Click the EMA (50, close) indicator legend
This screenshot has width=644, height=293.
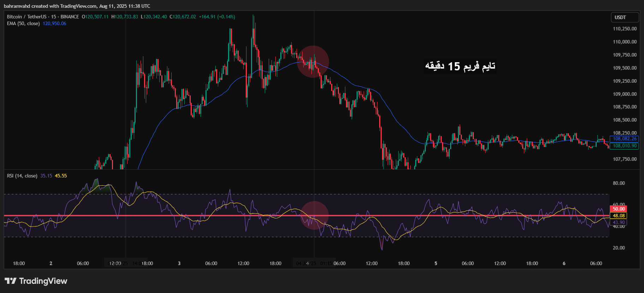(23, 23)
